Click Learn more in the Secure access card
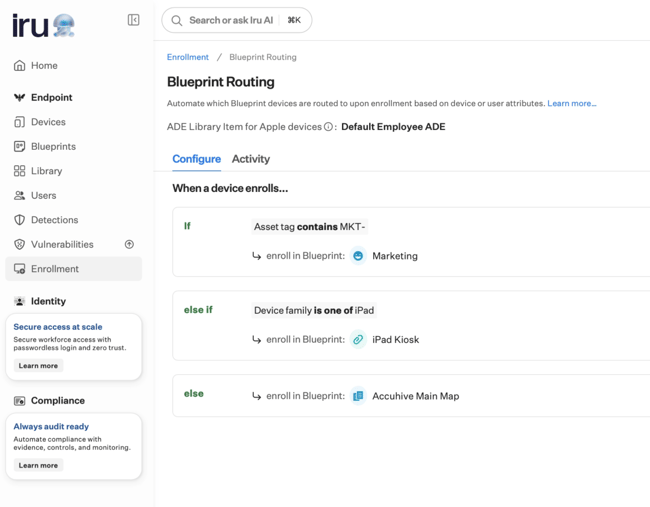This screenshot has width=650, height=507. click(x=38, y=366)
